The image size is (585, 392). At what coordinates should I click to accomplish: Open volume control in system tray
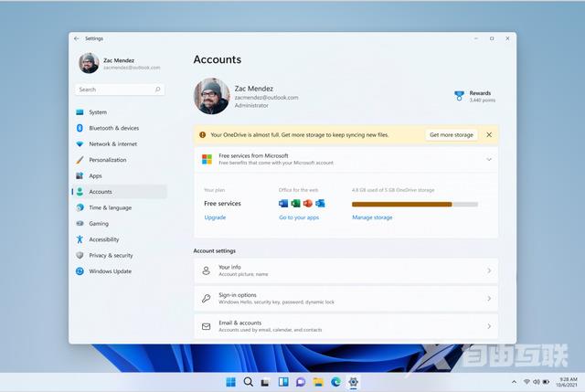(537, 382)
